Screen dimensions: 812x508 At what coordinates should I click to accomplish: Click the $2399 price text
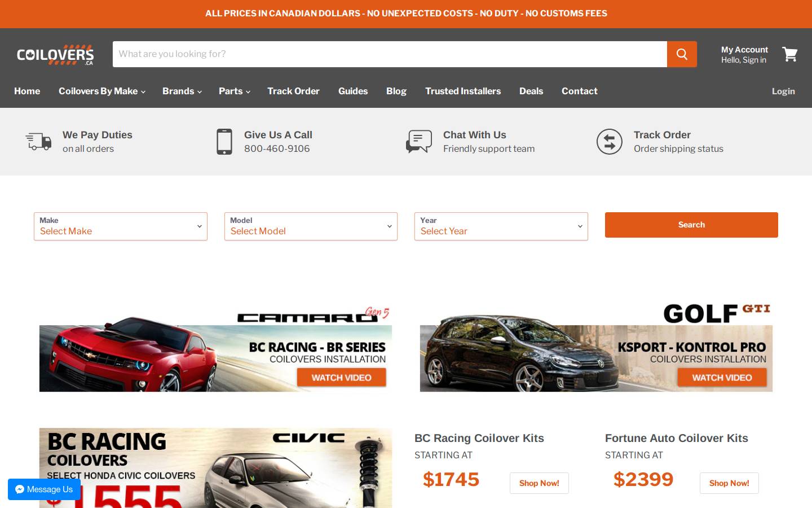[x=643, y=479]
